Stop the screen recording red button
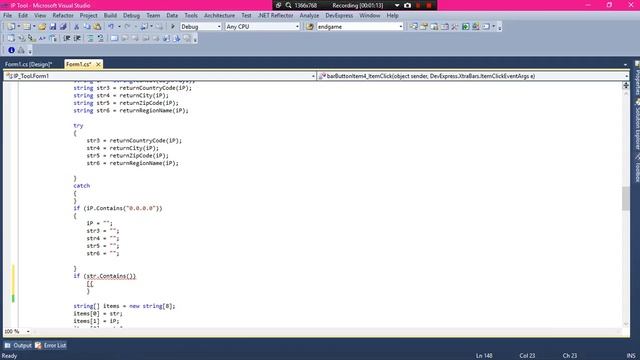The image size is (640, 360). 429,5
